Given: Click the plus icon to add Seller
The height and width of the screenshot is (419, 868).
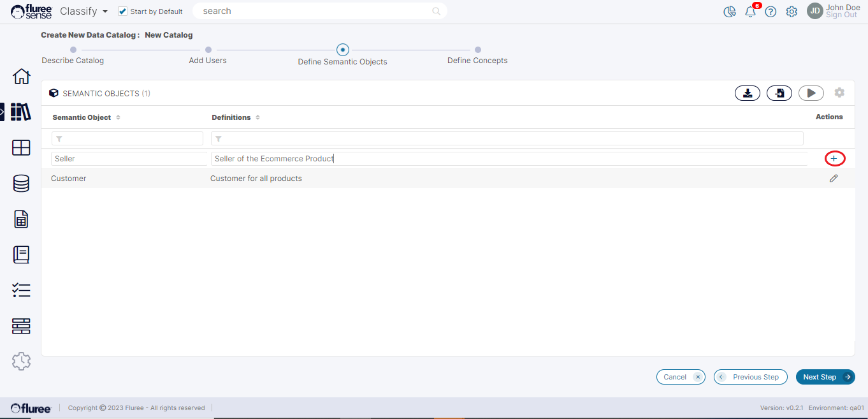Looking at the screenshot, I should [x=834, y=158].
